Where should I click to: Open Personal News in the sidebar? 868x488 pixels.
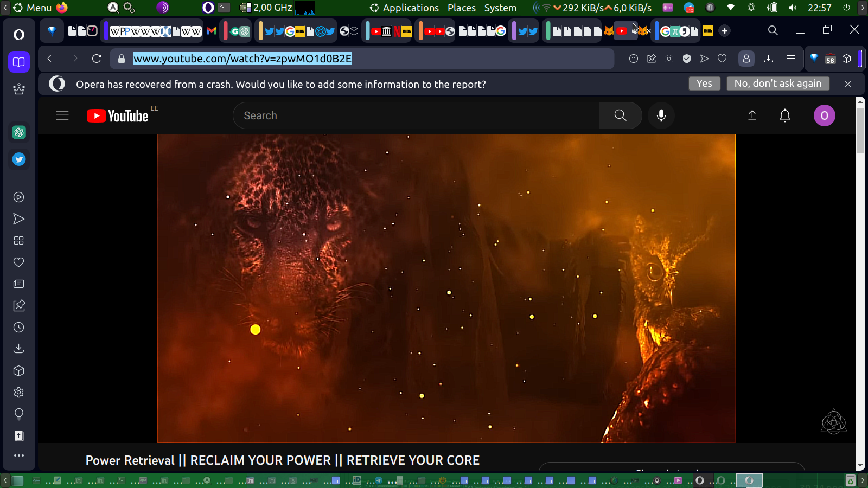tap(19, 284)
